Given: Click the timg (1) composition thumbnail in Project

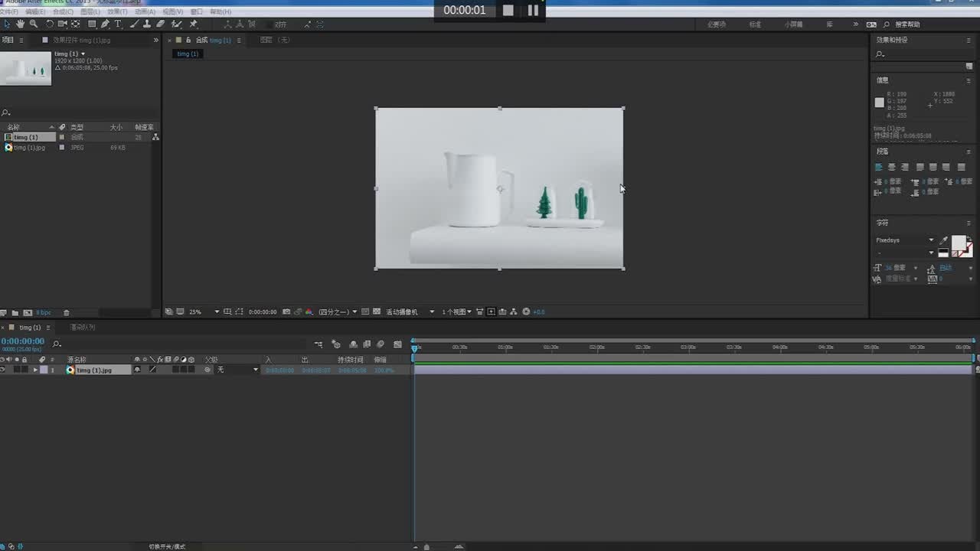Looking at the screenshot, I should pos(26,68).
